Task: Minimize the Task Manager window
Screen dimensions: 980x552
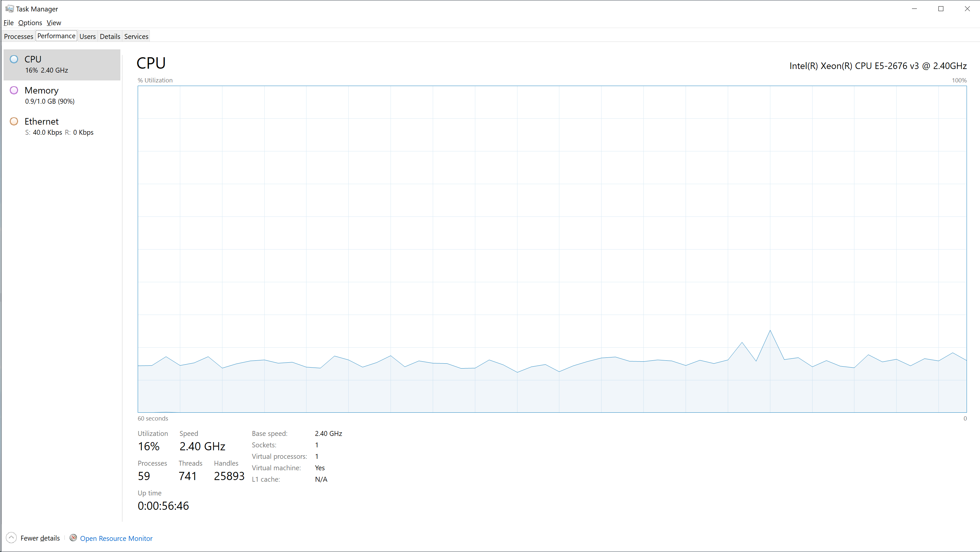Action: coord(915,9)
